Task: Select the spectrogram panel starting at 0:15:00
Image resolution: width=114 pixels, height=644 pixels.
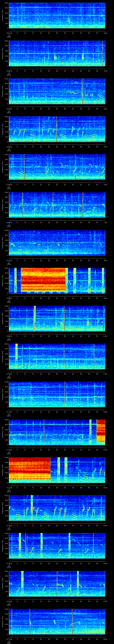Action: tap(57, 546)
